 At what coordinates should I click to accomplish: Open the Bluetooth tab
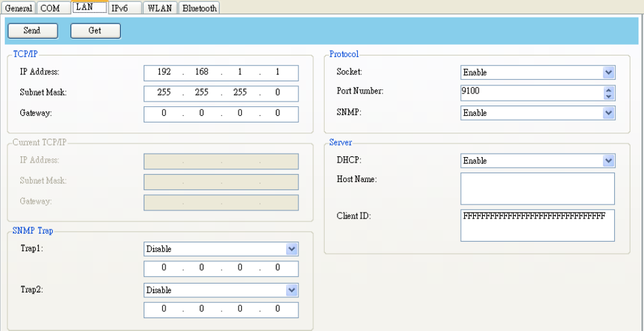tap(199, 8)
